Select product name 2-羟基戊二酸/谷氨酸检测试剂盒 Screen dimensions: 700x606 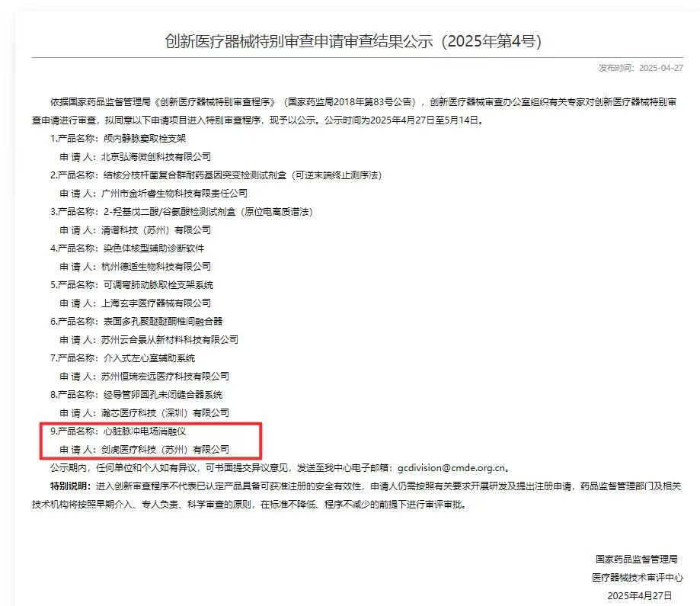point(169,212)
